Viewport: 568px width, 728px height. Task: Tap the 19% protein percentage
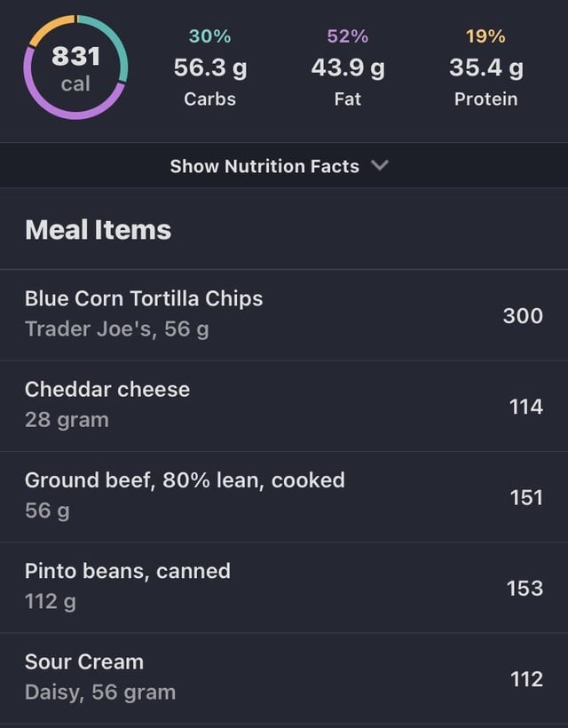click(485, 36)
